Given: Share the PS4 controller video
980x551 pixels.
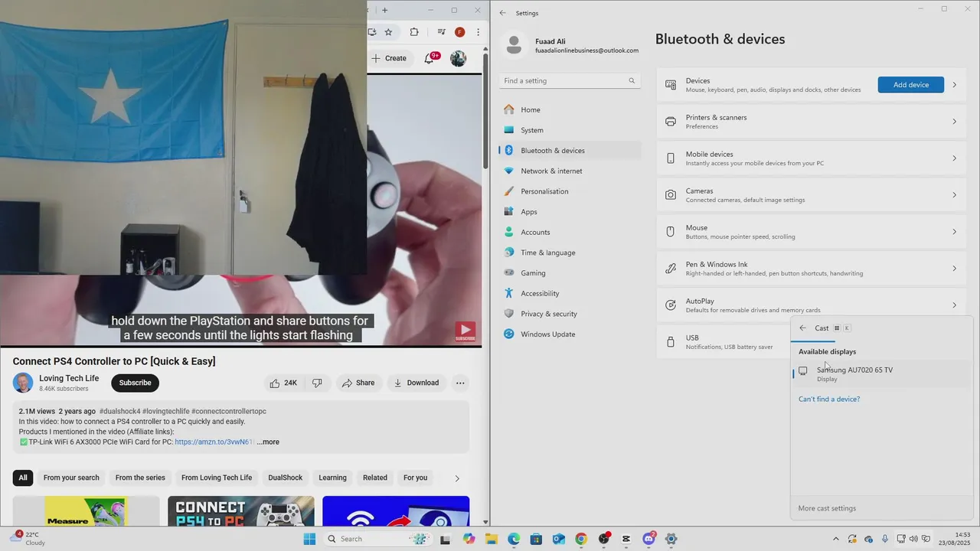Looking at the screenshot, I should pos(358,383).
